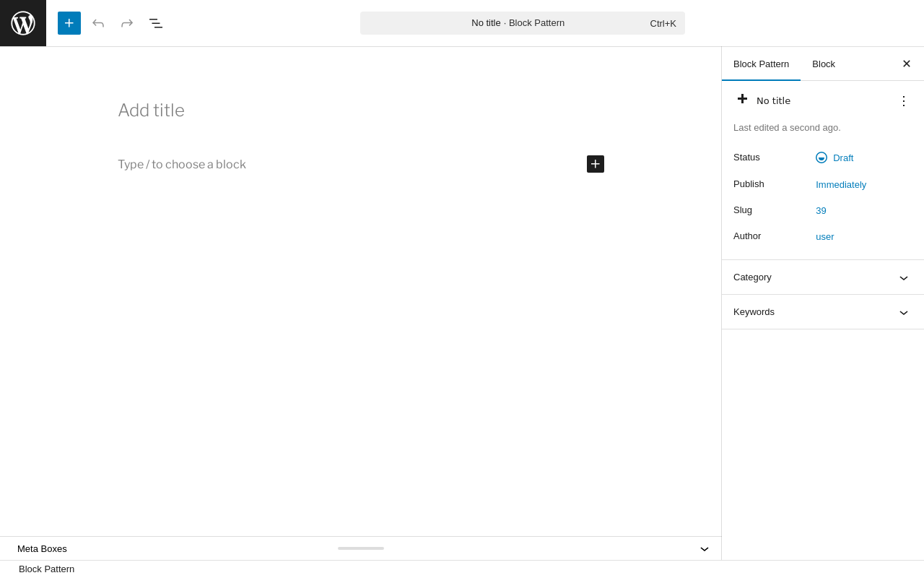Expand the Keywords panel
The width and height of the screenshot is (924, 578).
(x=823, y=312)
